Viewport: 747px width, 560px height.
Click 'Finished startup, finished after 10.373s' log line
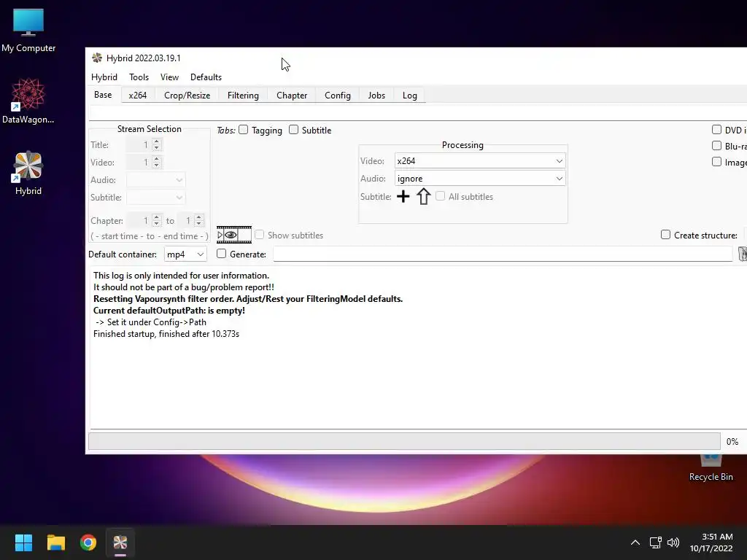166,334
